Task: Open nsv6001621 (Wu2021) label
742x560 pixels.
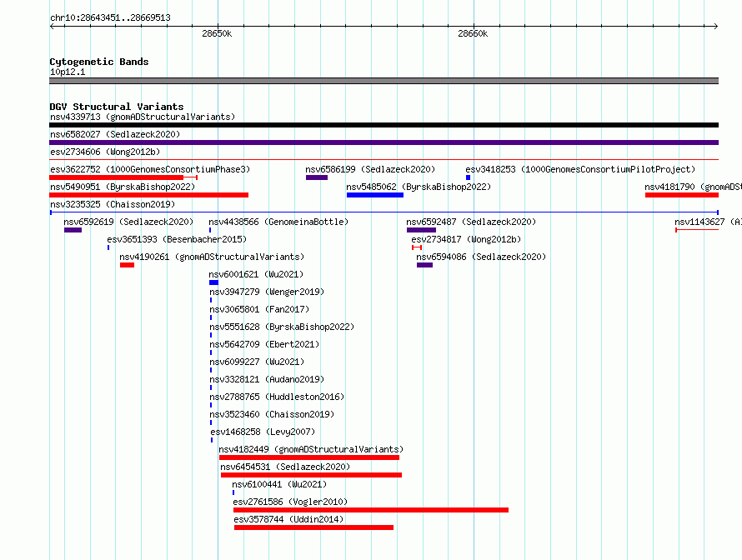Action: point(256,274)
